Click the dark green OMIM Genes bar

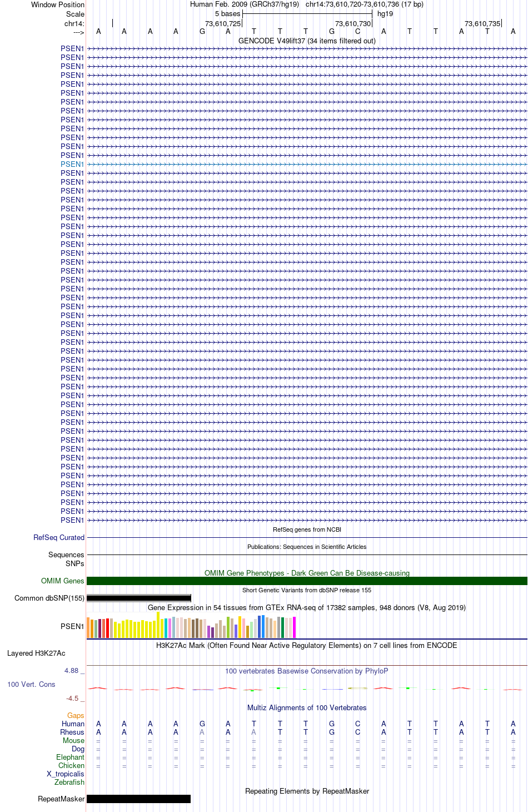point(307,581)
